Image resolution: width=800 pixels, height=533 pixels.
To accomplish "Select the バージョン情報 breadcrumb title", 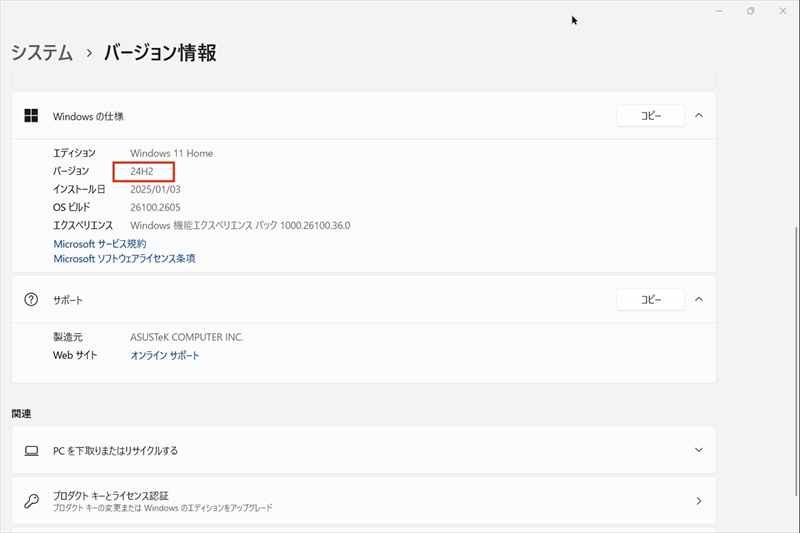I will click(160, 53).
